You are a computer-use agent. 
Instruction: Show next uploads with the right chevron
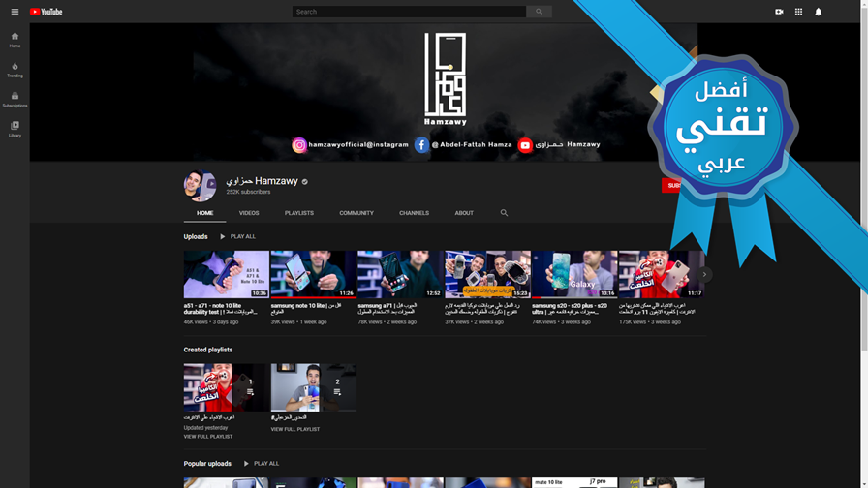coord(704,274)
